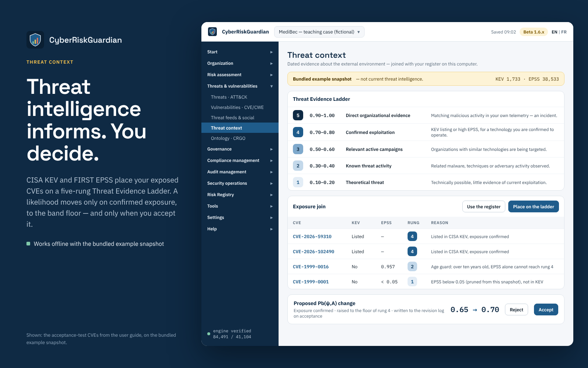Click the rung 4 badge in CVE-2026-59310 row

tap(412, 236)
